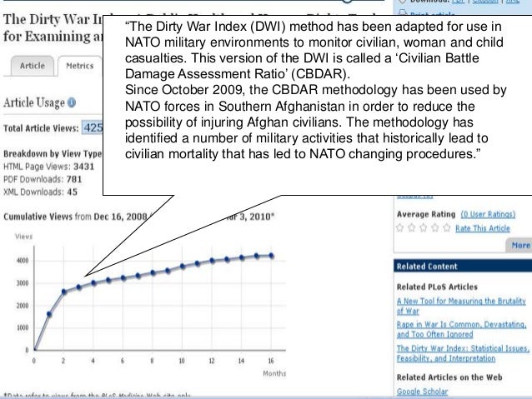Click the '4000' label on the views axis
The width and height of the screenshot is (532, 399).
point(23,261)
